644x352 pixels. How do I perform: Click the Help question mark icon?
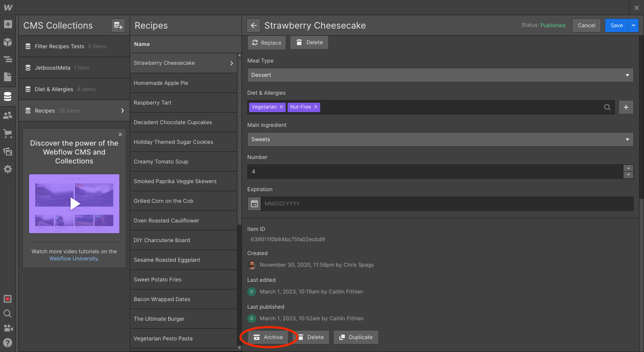click(8, 343)
